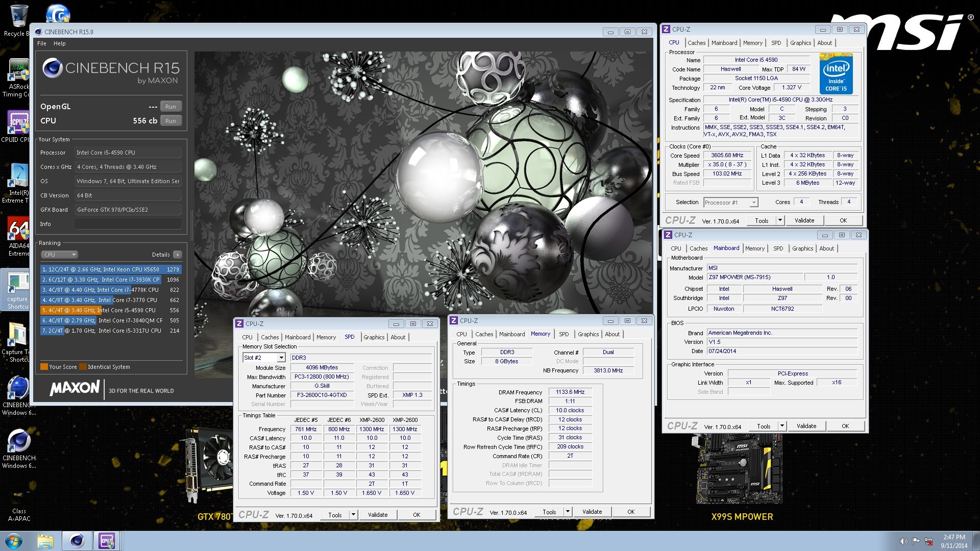Click DRAM Frequency value 1133.6 MHz
Viewport: 980px width, 551px height.
570,392
